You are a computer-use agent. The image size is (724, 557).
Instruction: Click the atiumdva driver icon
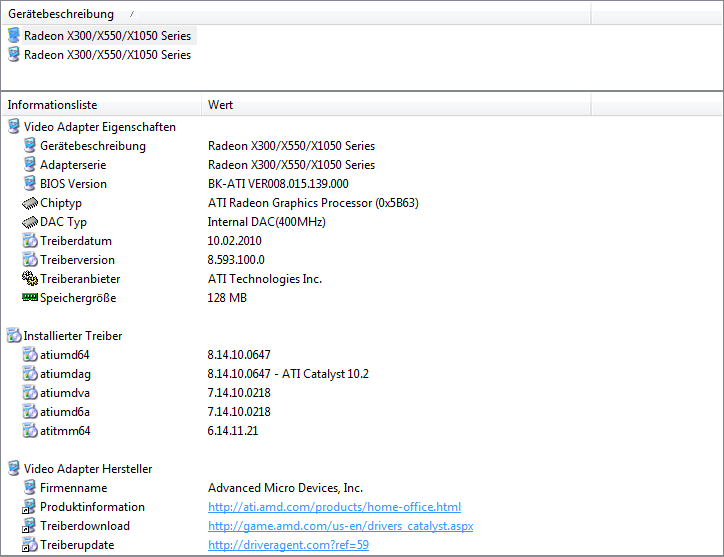pyautogui.click(x=30, y=393)
